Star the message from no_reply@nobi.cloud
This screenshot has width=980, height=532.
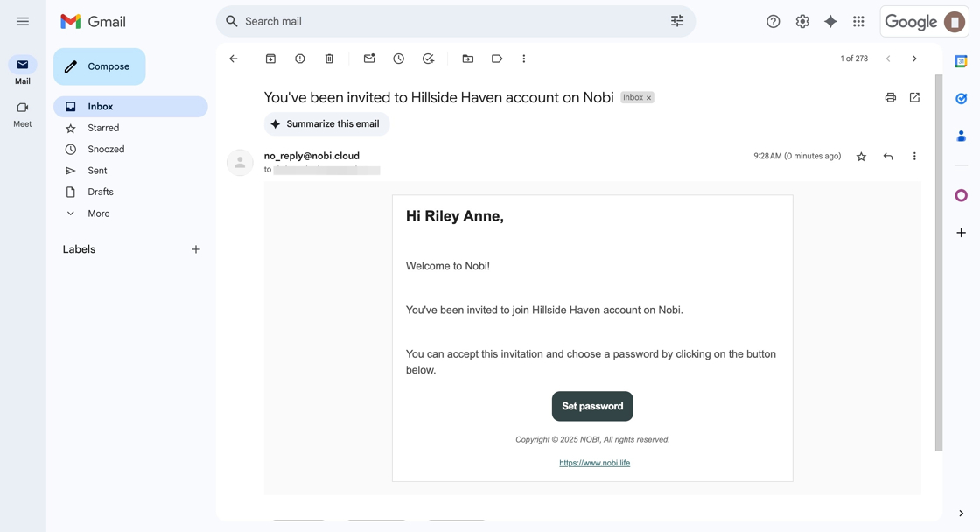coord(861,157)
